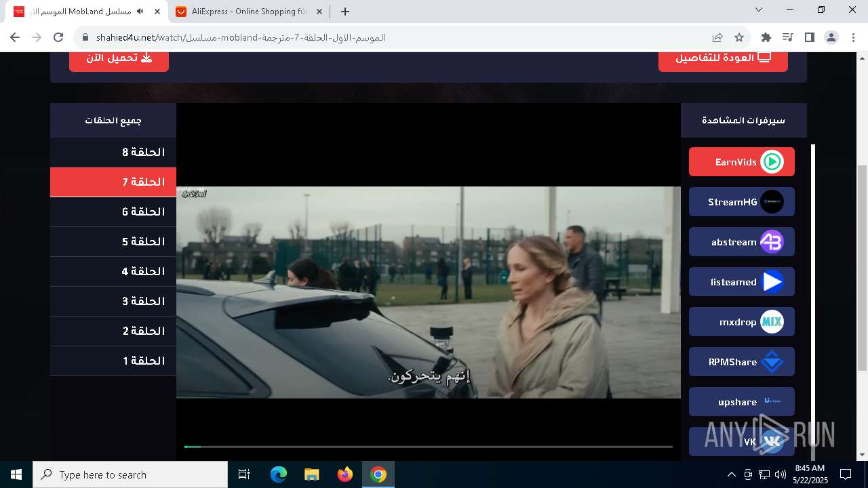Launch Firefox from taskbar

(345, 474)
